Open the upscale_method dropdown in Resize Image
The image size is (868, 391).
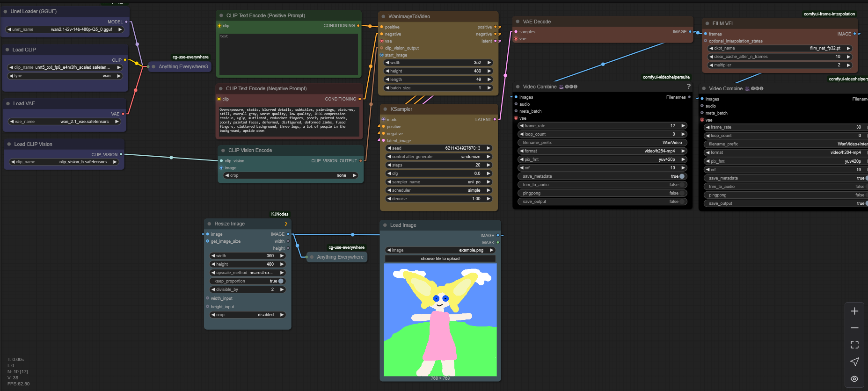click(x=247, y=273)
